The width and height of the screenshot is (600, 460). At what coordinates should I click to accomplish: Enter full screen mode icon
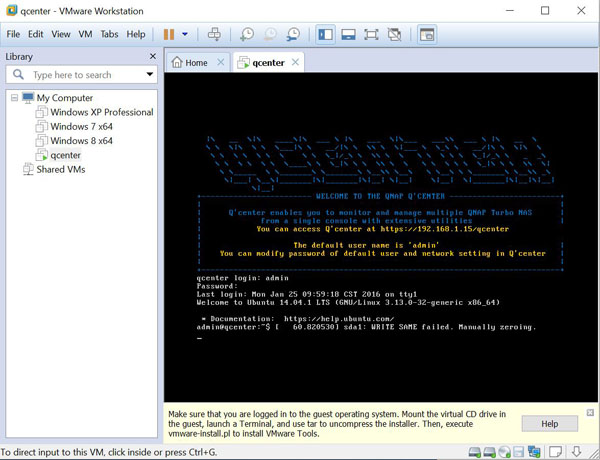[x=371, y=34]
